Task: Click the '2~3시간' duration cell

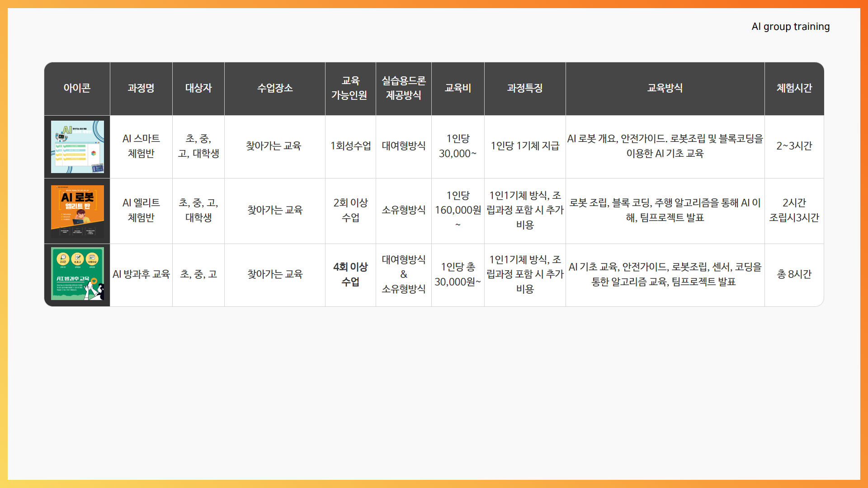Action: click(794, 146)
